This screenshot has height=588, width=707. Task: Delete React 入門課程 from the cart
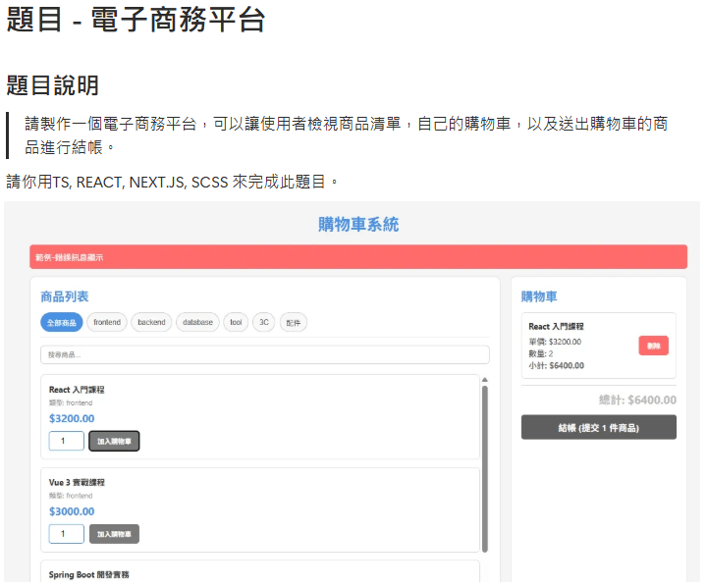[x=653, y=346]
